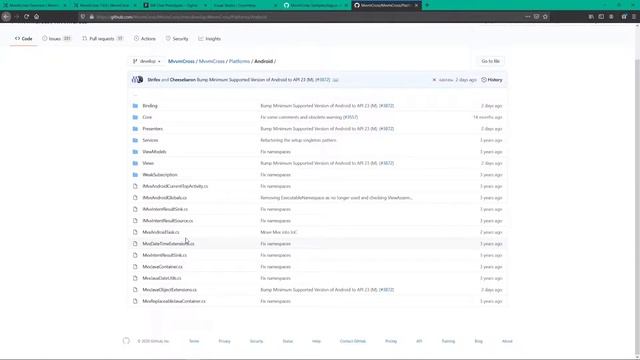Open the Binding folder link
Image resolution: width=640 pixels, height=360 pixels.
150,106
